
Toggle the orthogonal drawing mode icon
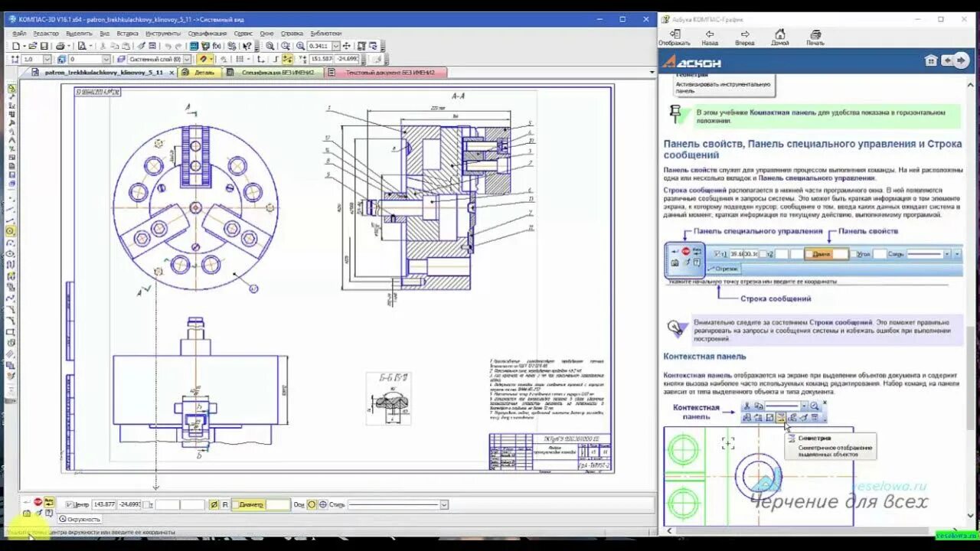pos(275,59)
